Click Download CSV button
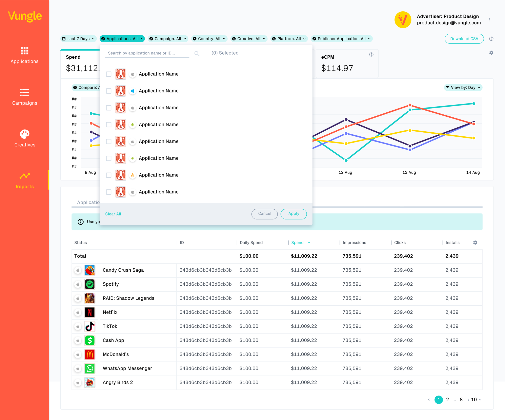 point(464,39)
